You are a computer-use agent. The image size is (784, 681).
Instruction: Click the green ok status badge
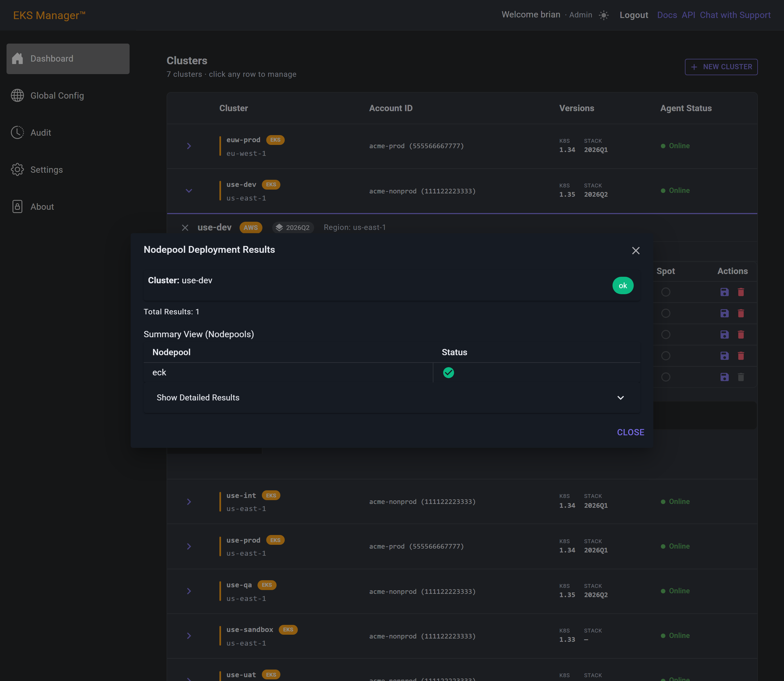pyautogui.click(x=623, y=285)
